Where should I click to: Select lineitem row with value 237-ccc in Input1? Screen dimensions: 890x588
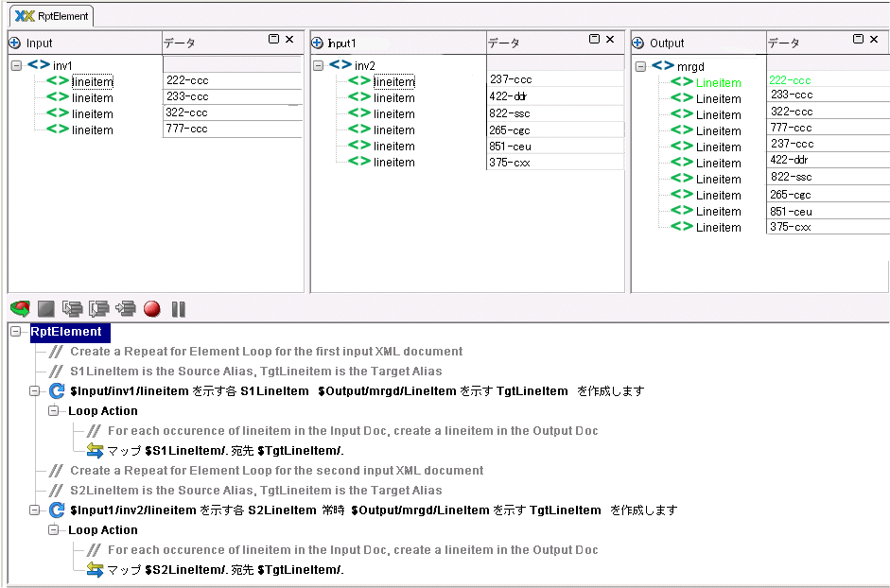[393, 81]
